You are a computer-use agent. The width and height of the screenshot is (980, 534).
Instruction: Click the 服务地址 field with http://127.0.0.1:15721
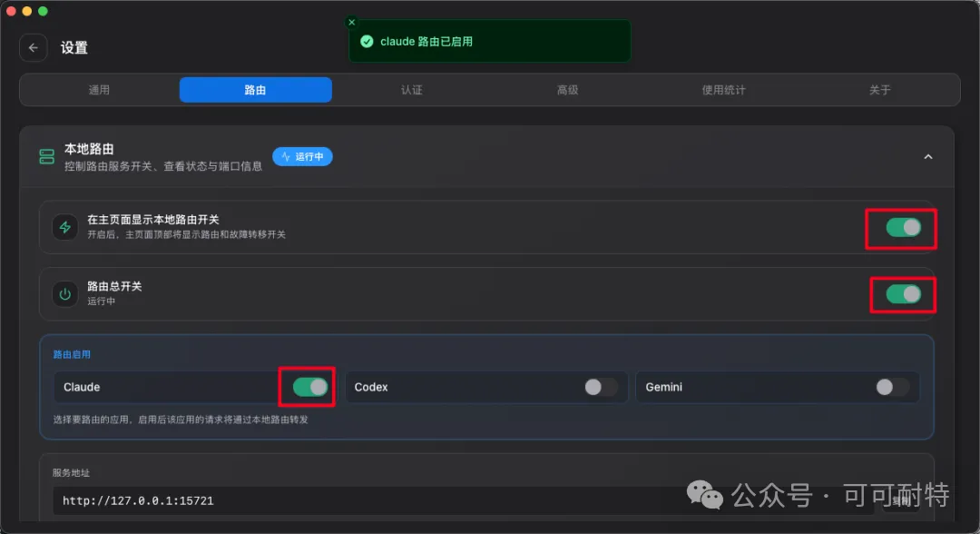click(x=463, y=501)
